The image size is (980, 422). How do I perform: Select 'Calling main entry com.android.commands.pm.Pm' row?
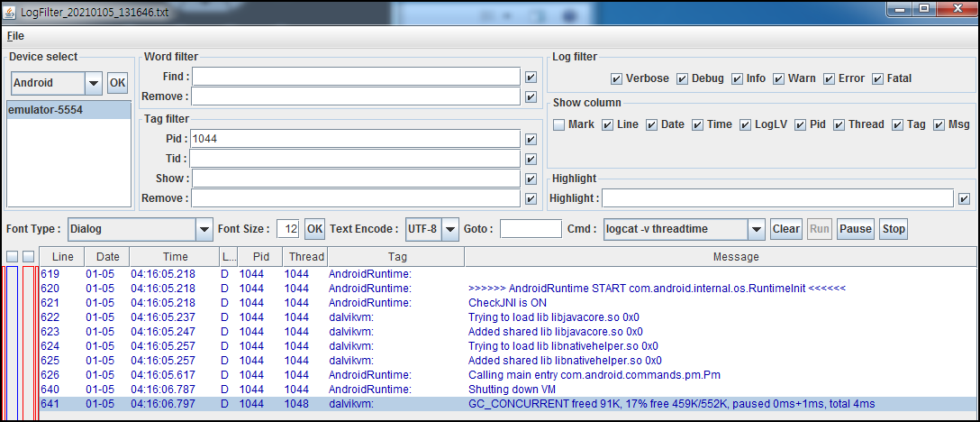507,375
